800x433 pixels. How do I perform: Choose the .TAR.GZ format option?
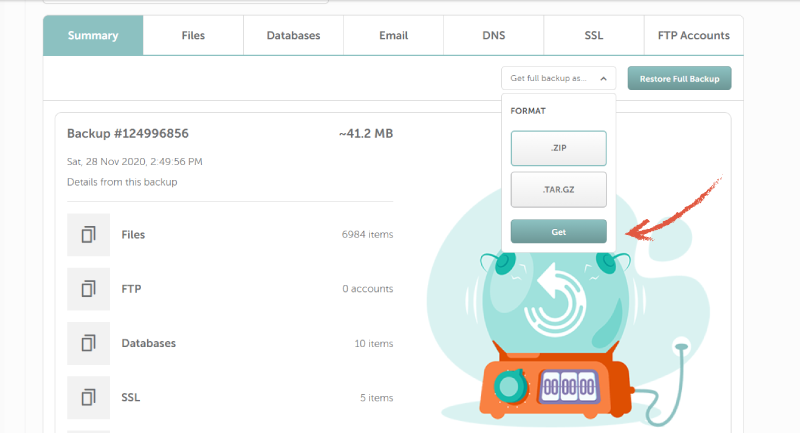pos(559,189)
